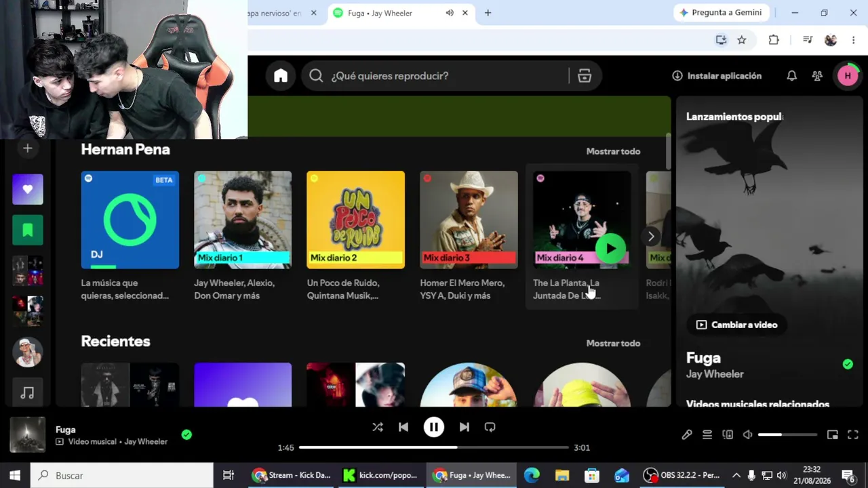
Task: Bookmark this page with the star icon
Action: pyautogui.click(x=742, y=40)
